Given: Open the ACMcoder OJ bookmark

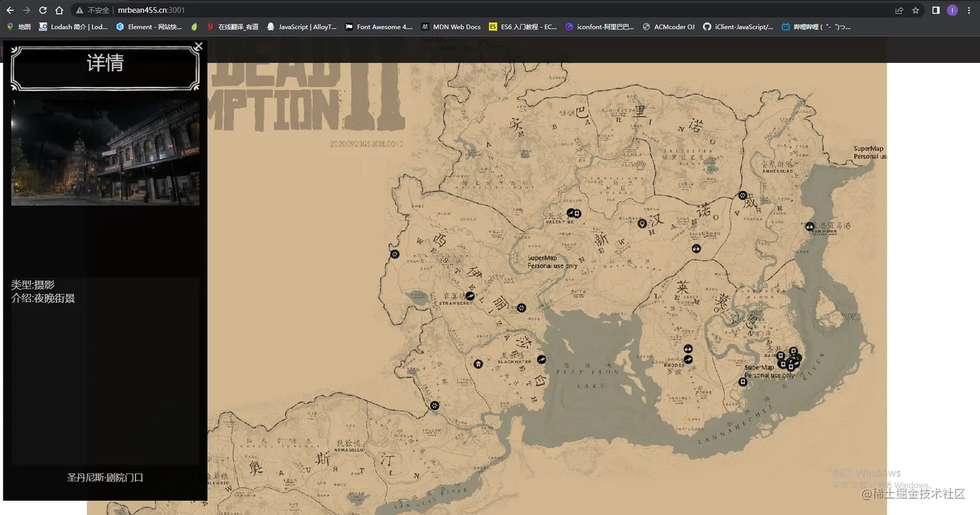Looking at the screenshot, I should coord(668,27).
